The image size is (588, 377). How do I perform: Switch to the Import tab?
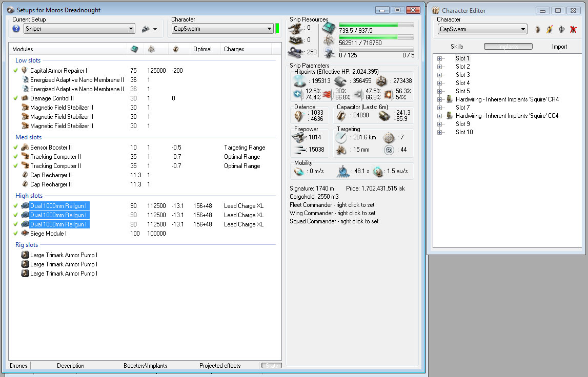559,47
